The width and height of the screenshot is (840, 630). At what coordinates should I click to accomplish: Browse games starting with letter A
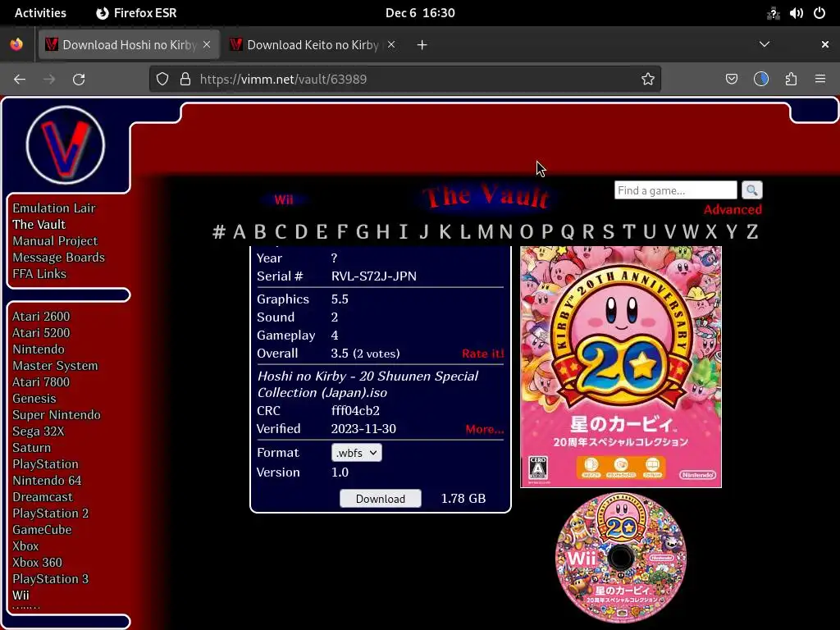(240, 232)
